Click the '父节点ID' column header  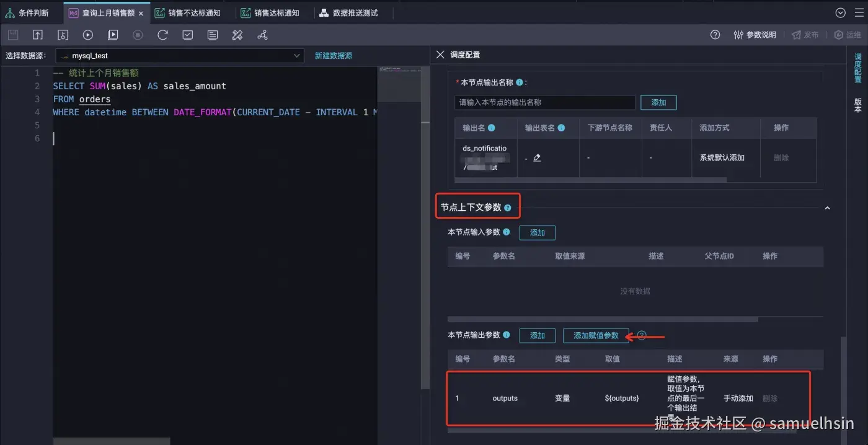(719, 256)
